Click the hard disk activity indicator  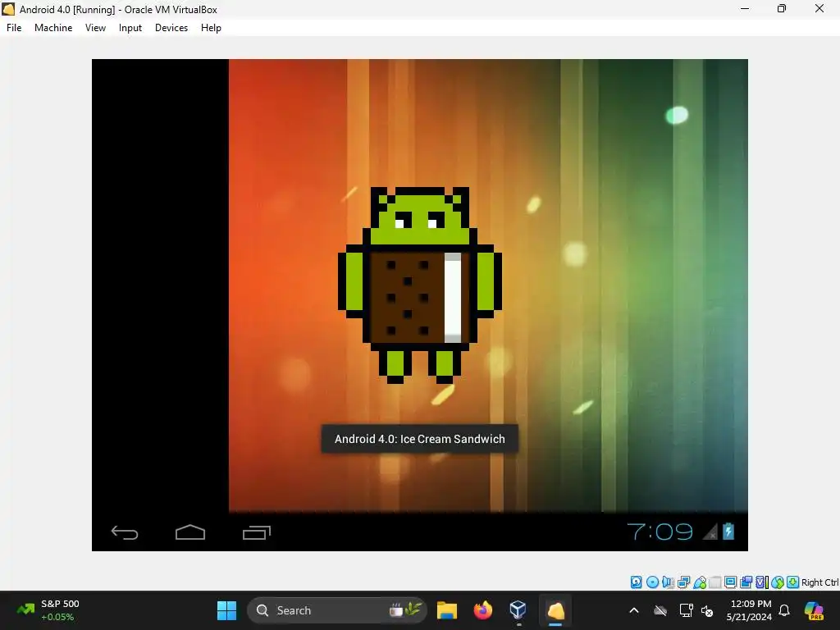636,582
